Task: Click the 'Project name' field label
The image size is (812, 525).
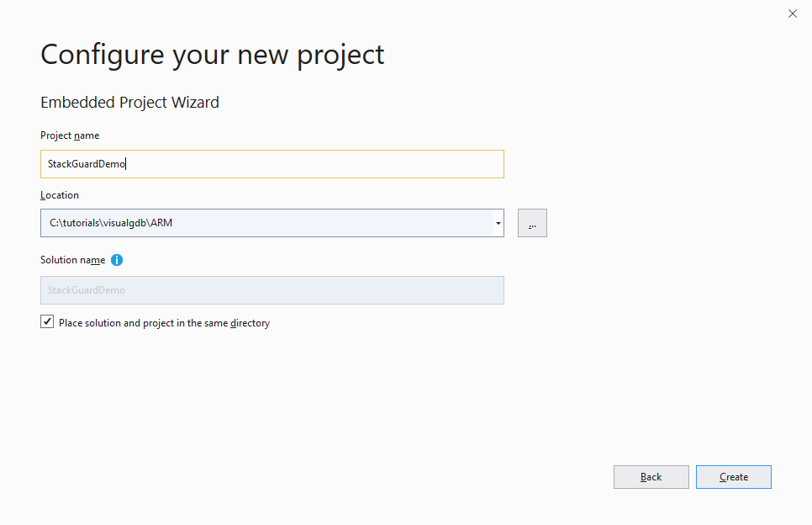Action: click(70, 135)
